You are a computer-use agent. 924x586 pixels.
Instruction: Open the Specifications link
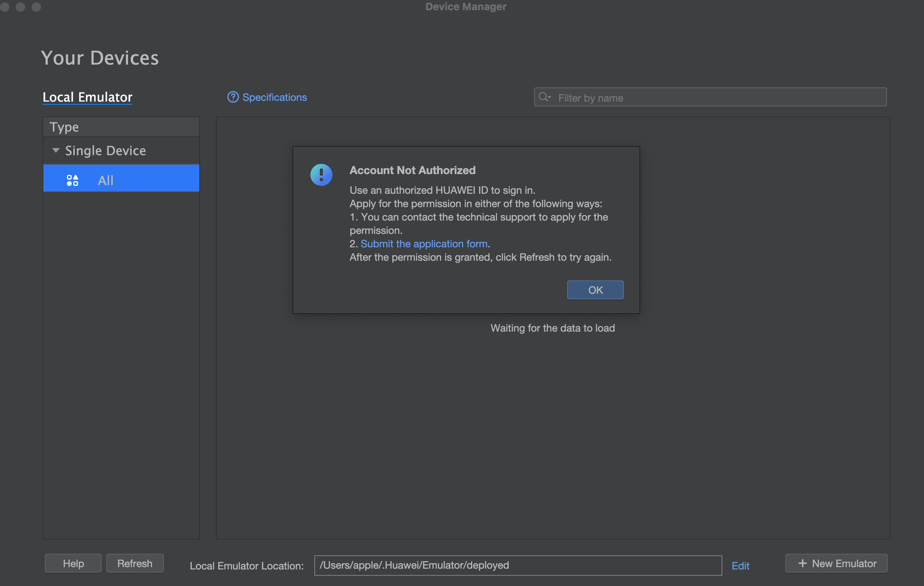[x=275, y=97]
